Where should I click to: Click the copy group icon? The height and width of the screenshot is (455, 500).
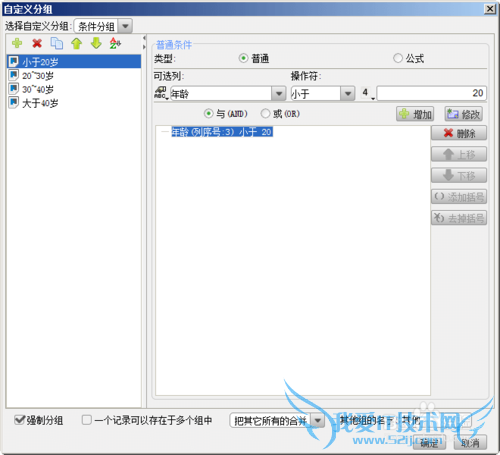[x=57, y=43]
